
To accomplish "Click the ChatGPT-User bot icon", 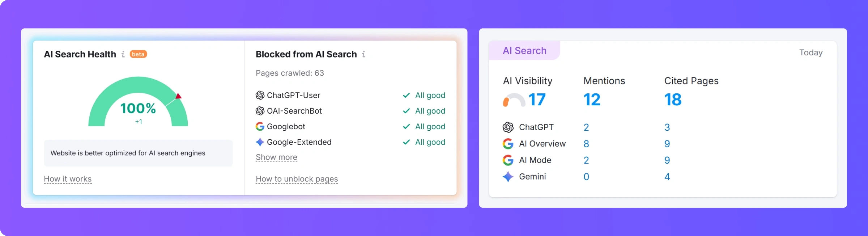I will [260, 95].
